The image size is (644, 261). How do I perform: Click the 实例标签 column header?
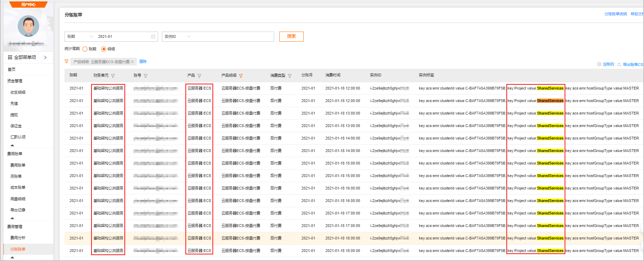pos(426,75)
